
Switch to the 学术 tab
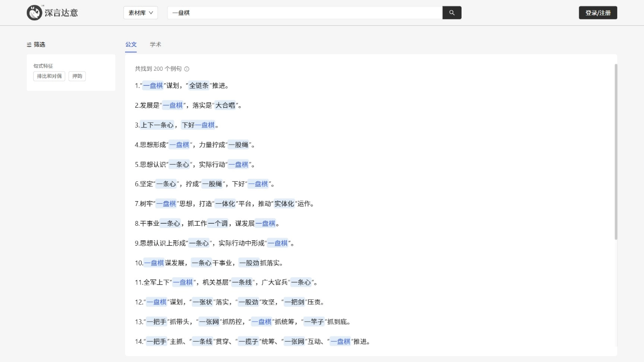156,45
